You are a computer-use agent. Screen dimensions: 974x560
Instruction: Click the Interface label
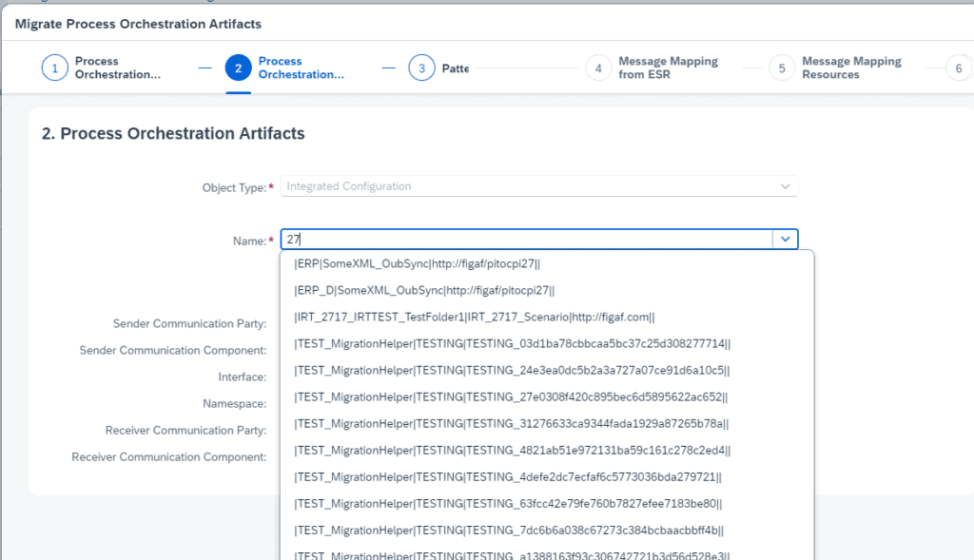[243, 377]
